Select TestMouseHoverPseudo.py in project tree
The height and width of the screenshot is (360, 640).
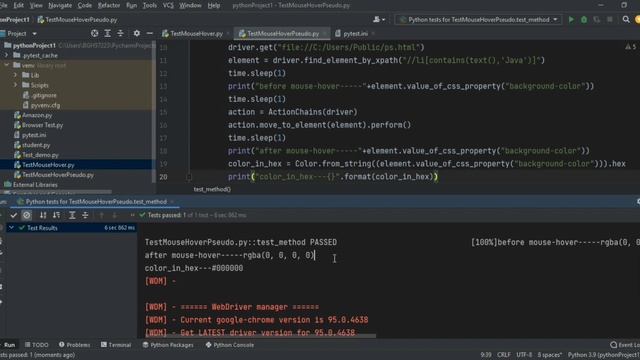(58, 175)
